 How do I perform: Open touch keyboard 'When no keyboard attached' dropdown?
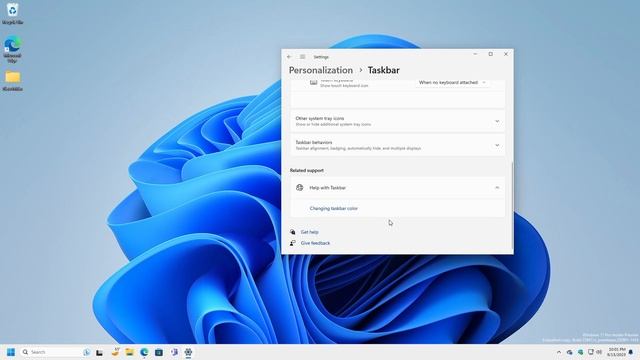tap(452, 82)
